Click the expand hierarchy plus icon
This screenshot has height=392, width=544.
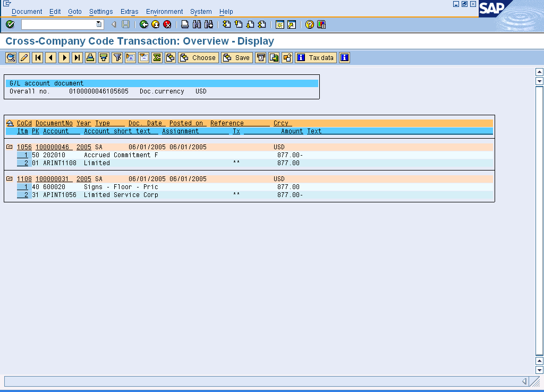click(131, 57)
